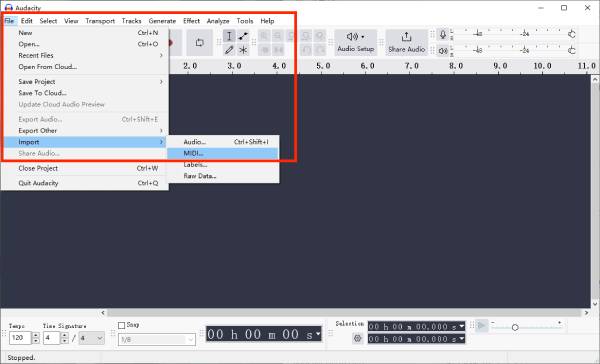Click the Zoom Out magnifier icon

(x=278, y=36)
